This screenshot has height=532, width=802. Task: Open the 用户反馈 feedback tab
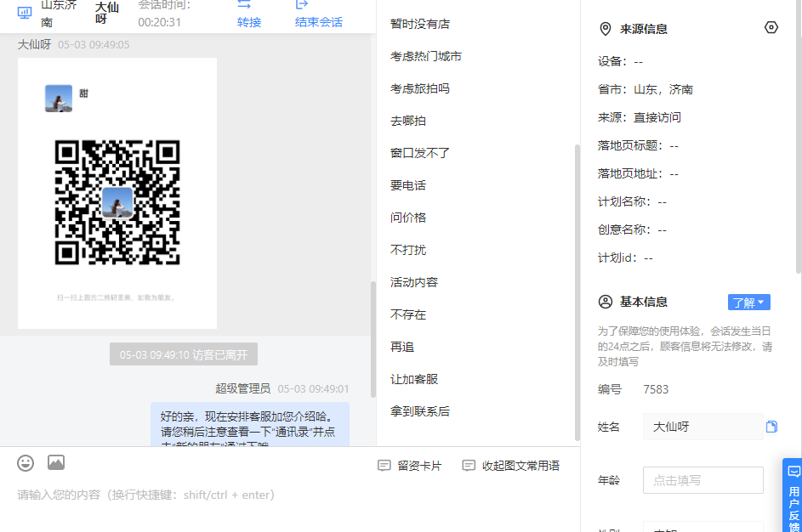coord(793,495)
